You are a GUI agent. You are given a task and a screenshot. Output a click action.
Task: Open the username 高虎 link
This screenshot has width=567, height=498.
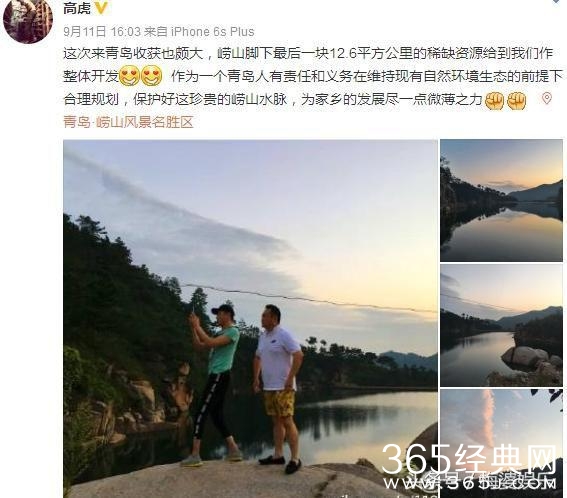click(77, 8)
